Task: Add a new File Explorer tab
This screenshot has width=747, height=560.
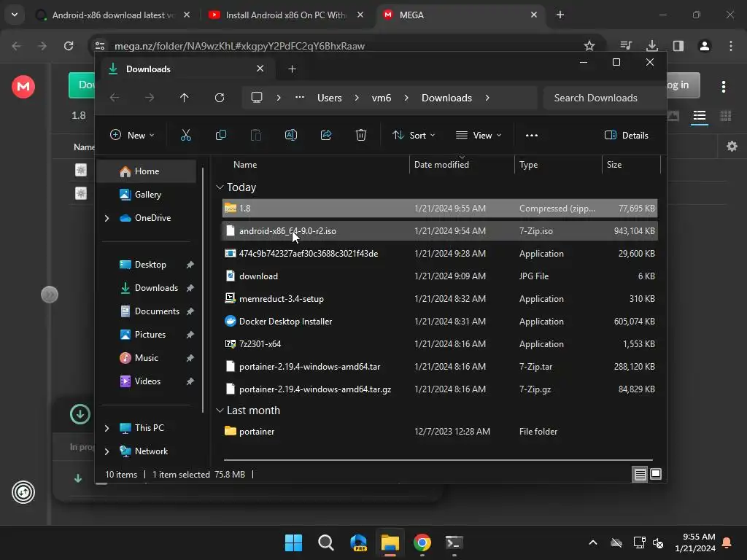Action: pos(292,69)
